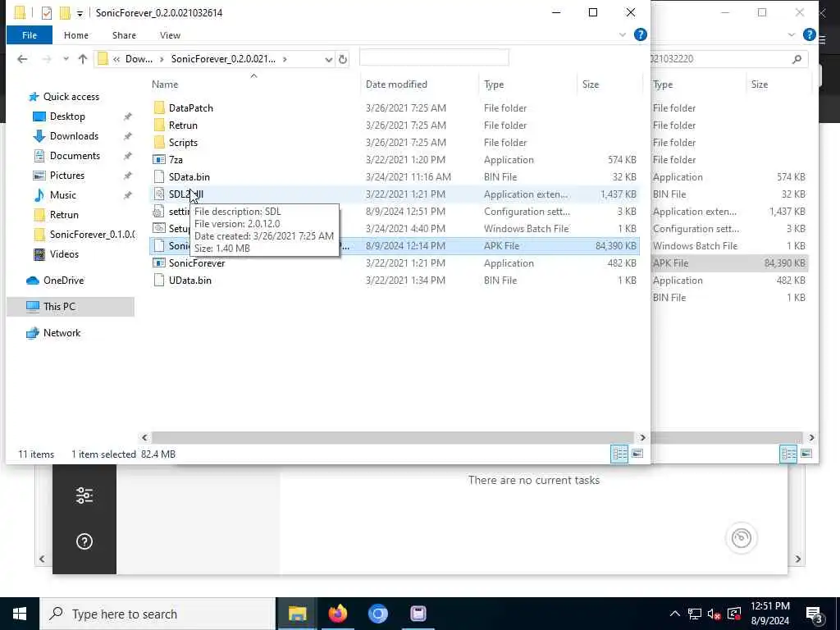Switch to the Share ribbon tab
Screen dimensions: 840x630
click(x=124, y=35)
